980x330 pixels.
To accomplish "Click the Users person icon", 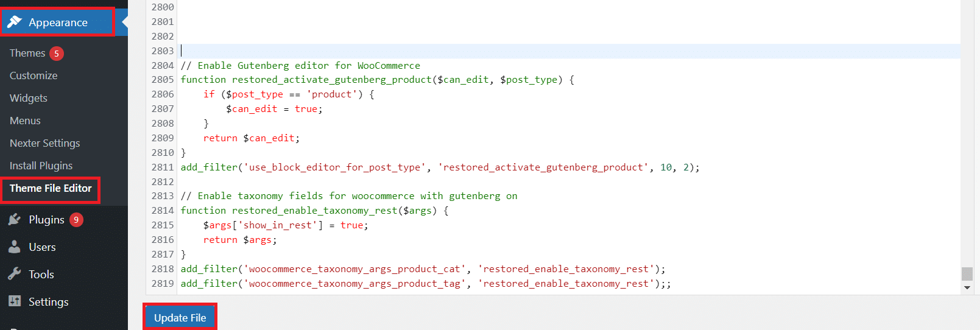I will [15, 247].
